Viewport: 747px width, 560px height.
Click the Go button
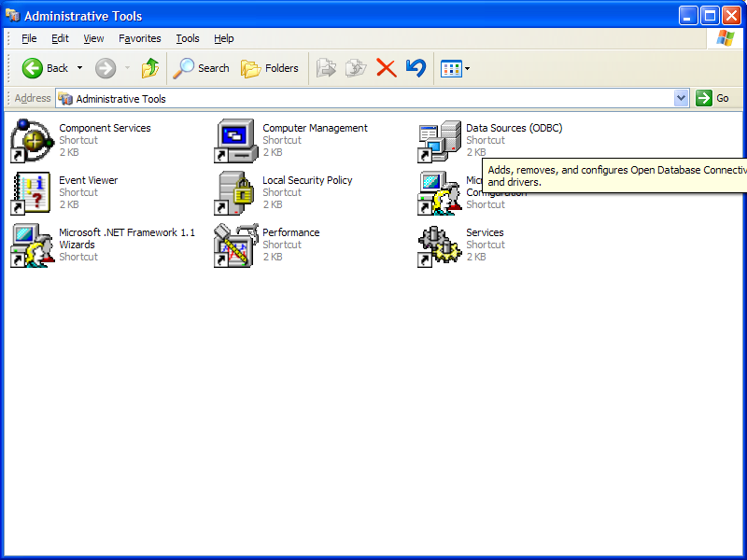[713, 98]
